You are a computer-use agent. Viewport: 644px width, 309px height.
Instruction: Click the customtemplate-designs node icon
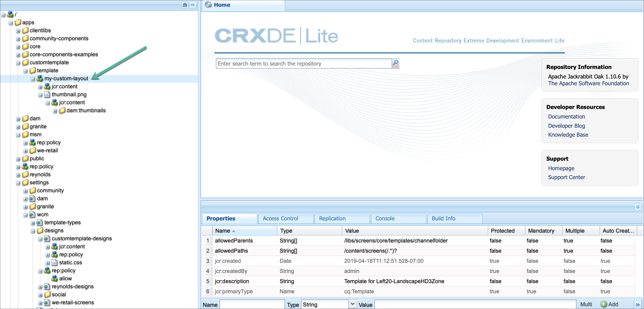tap(47, 239)
